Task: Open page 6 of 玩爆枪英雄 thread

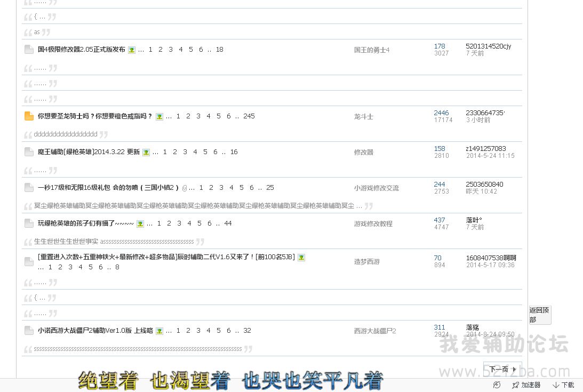Action: (x=209, y=223)
